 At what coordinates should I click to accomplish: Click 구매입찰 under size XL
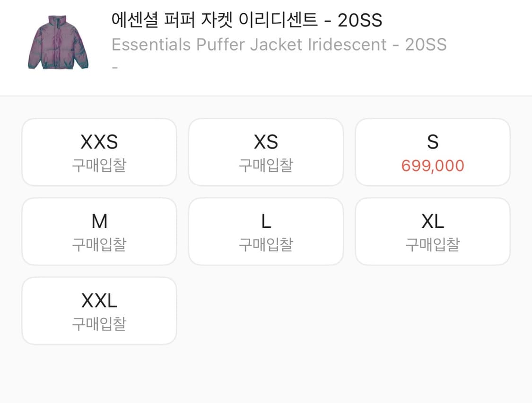click(x=433, y=245)
